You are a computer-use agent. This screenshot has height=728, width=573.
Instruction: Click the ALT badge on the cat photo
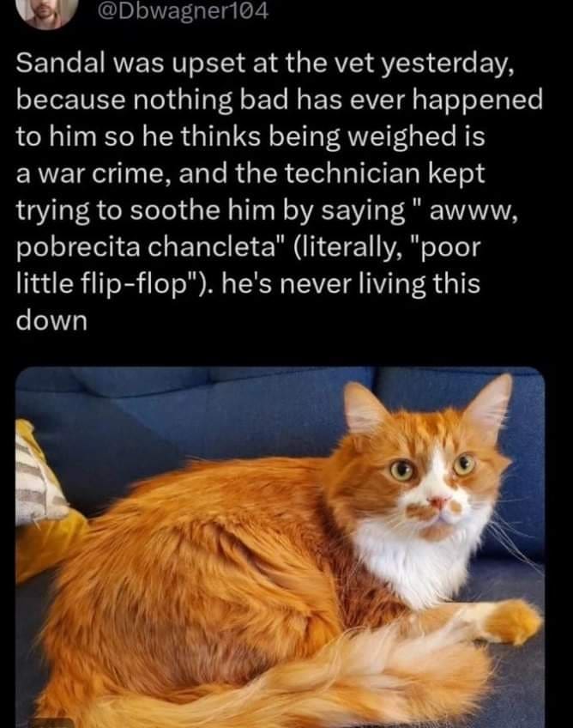[50, 723]
